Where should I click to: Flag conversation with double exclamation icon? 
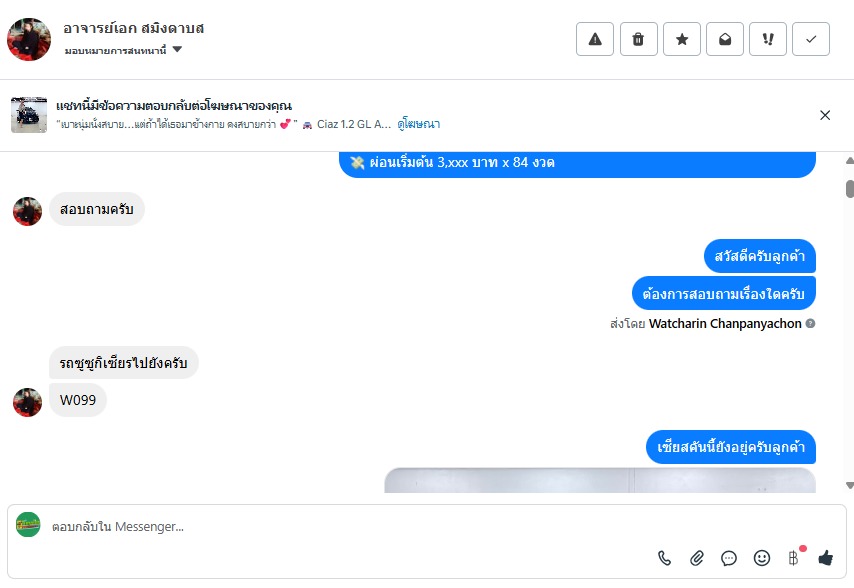point(767,39)
